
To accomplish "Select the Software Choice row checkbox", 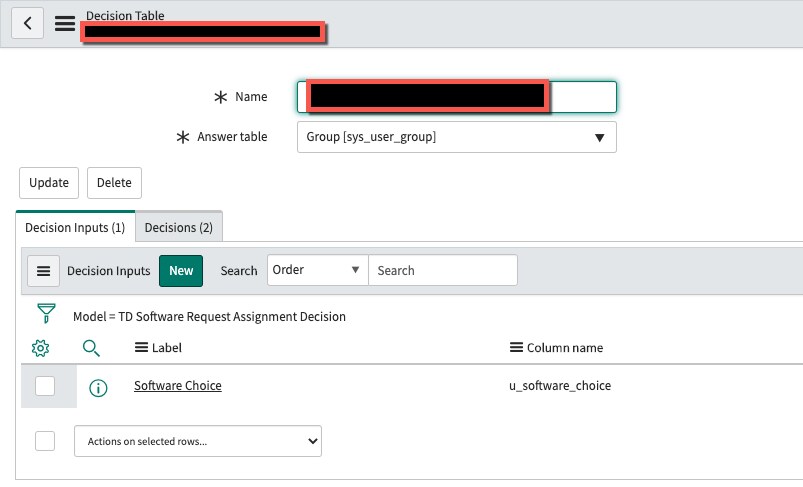I will pyautogui.click(x=45, y=386).
